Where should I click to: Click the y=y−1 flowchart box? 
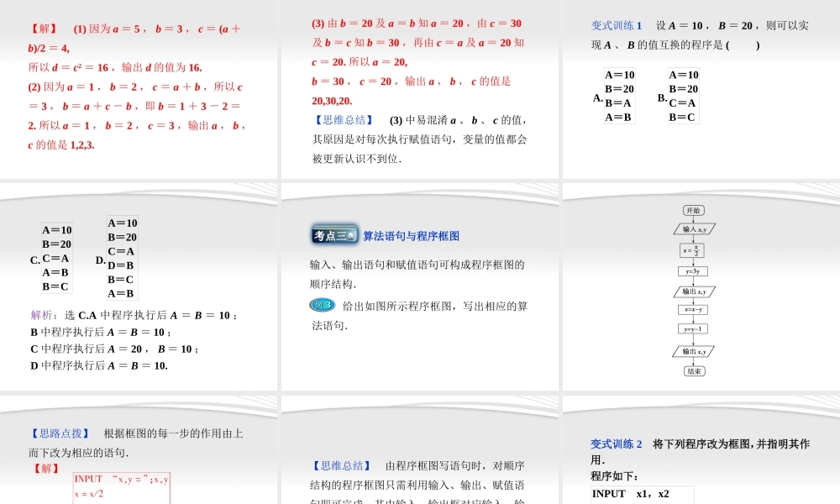point(693,328)
